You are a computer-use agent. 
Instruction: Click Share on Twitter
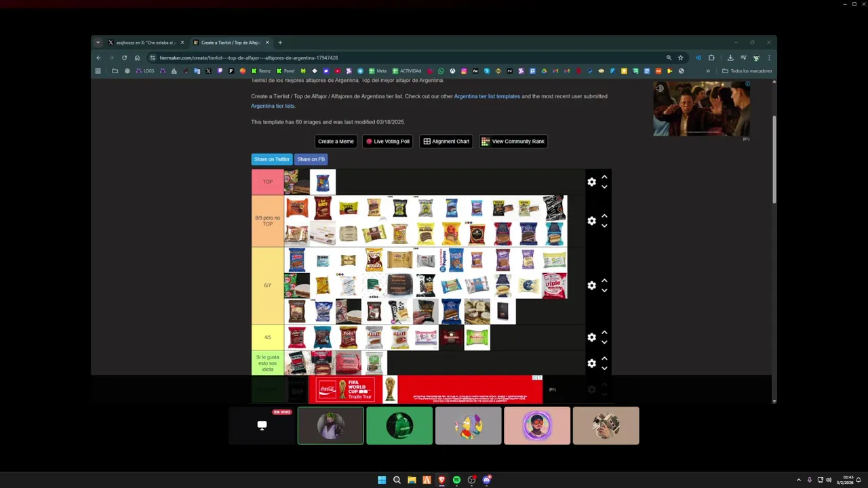(x=272, y=159)
